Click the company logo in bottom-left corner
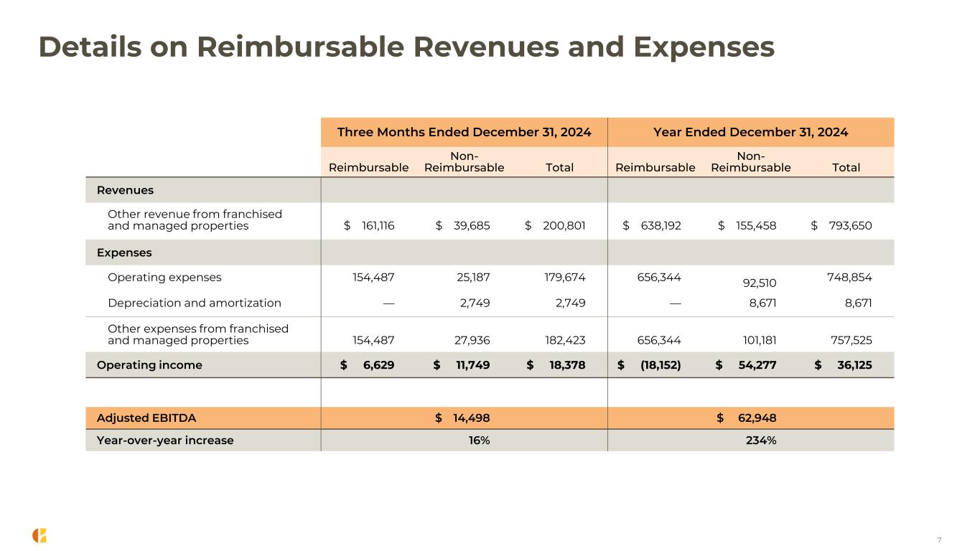This screenshot has width=980, height=551. pyautogui.click(x=39, y=535)
